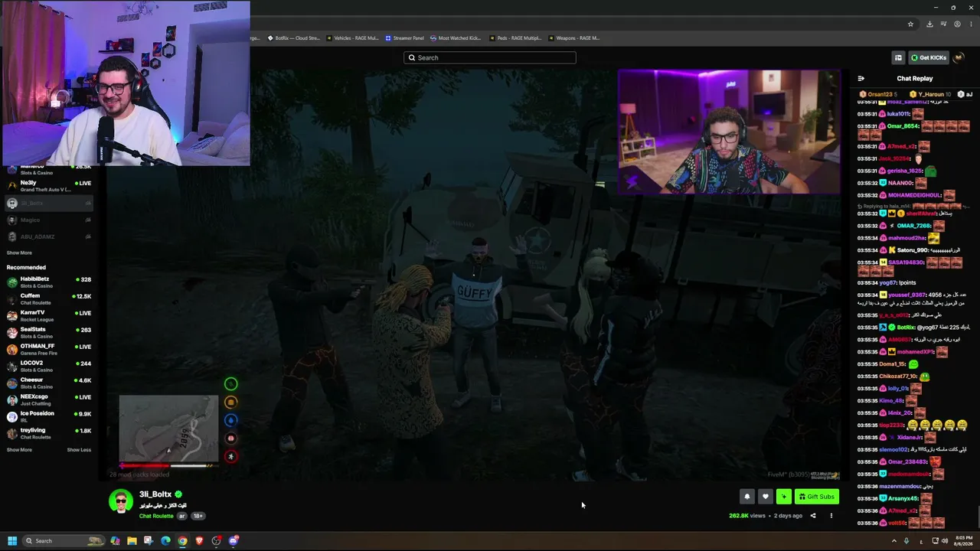Share this stream replay
The width and height of the screenshot is (980, 551).
click(x=813, y=516)
